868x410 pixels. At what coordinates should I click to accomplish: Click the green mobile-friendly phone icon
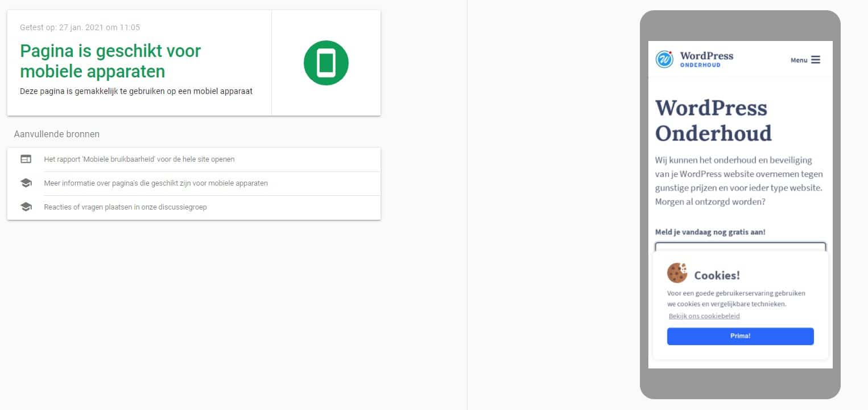[x=326, y=63]
